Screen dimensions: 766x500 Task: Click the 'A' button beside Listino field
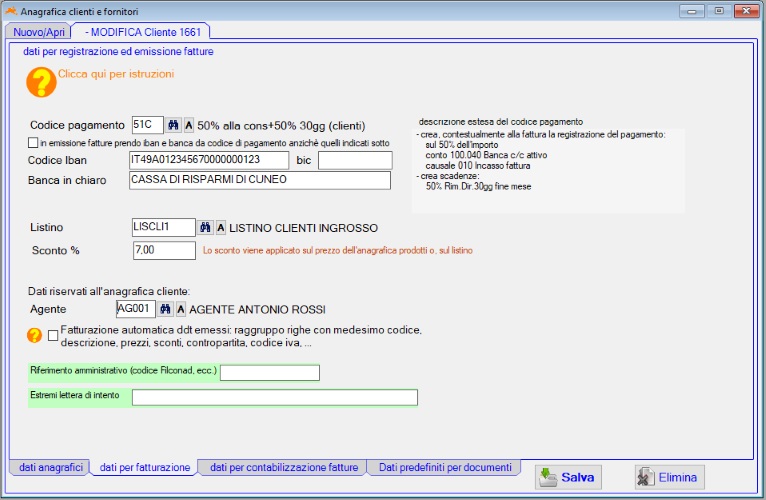click(x=221, y=227)
